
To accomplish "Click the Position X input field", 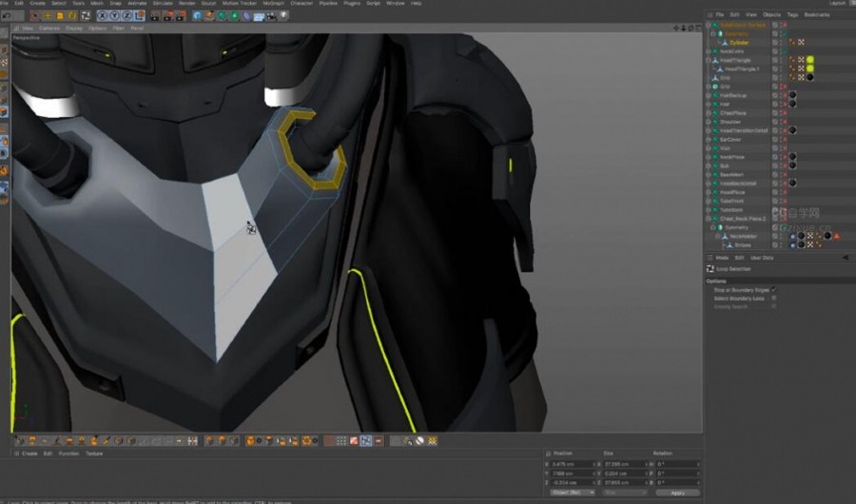I will click(570, 464).
